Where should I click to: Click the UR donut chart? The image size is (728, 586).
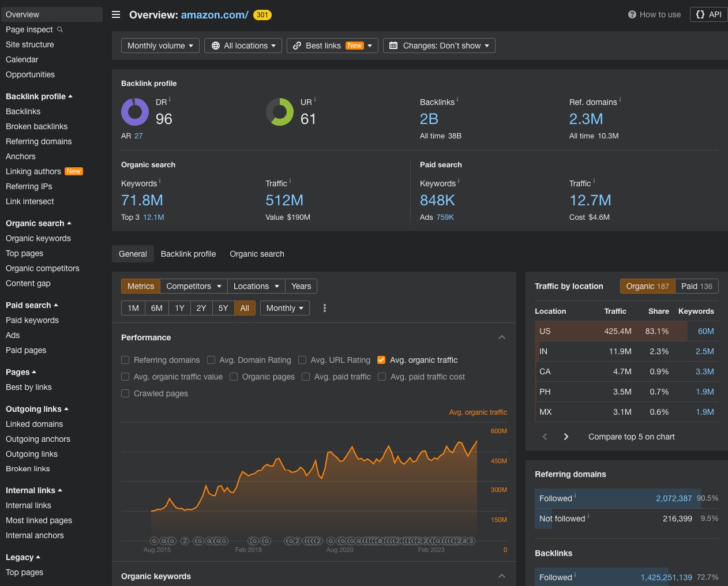pyautogui.click(x=280, y=112)
